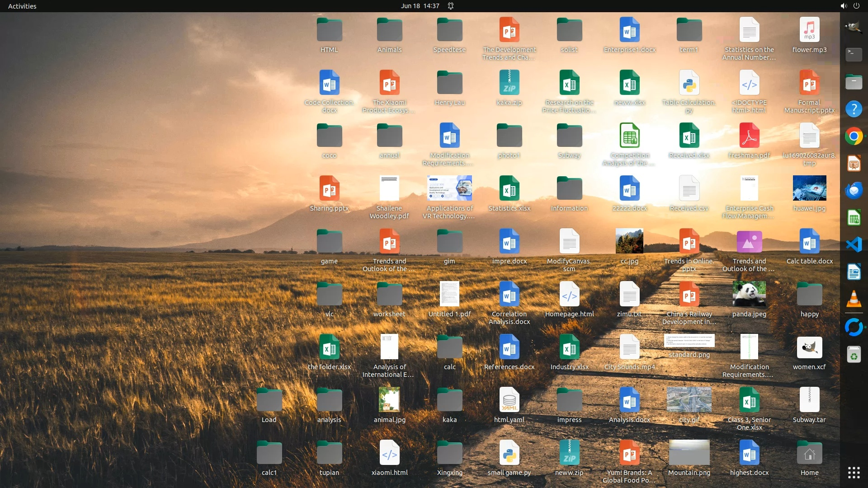Open VLC media player in dock

tap(854, 299)
